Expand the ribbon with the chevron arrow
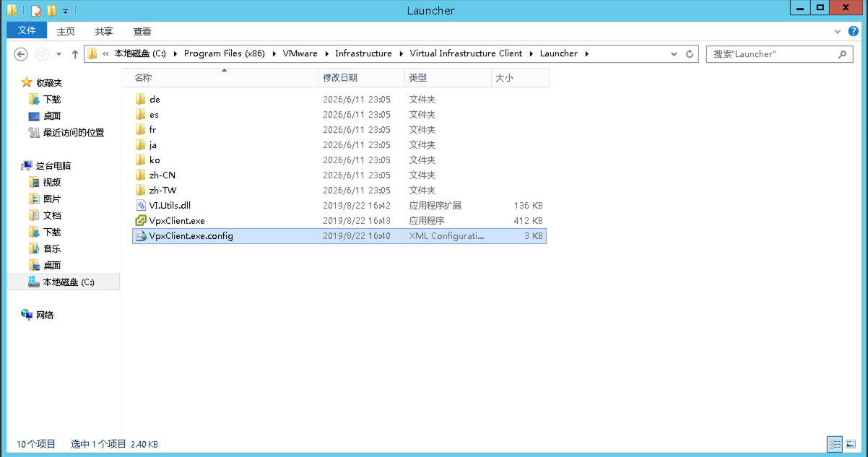 (838, 31)
